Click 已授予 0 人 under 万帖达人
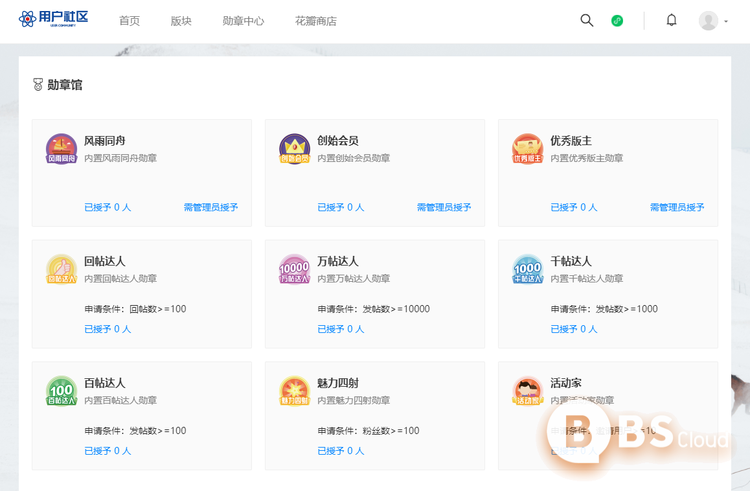The image size is (750, 491). pos(341,329)
